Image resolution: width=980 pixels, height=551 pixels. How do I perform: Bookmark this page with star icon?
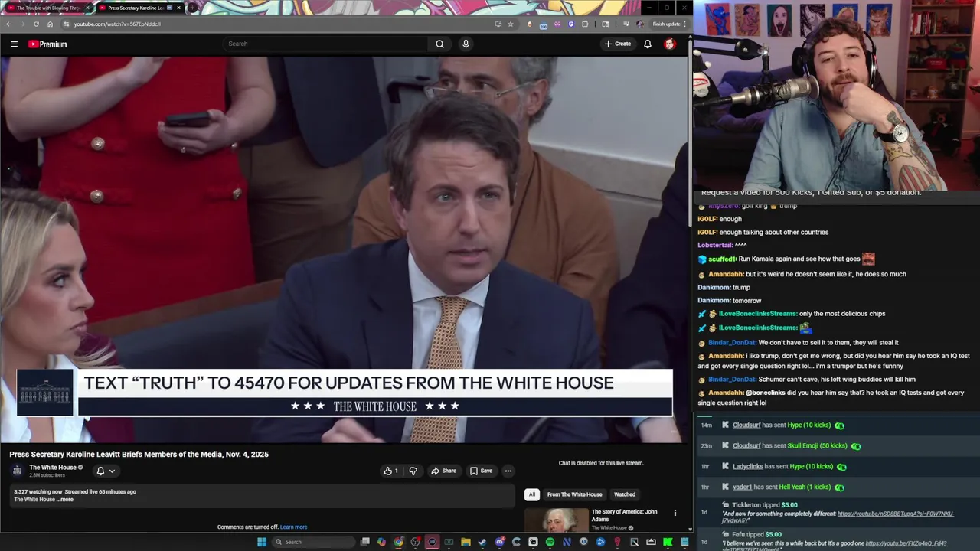pyautogui.click(x=511, y=24)
